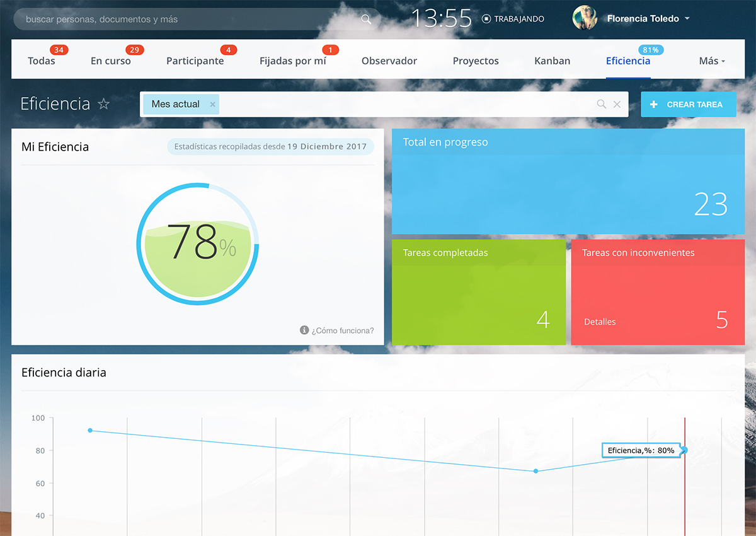Click the global search input field
This screenshot has width=756, height=536.
click(189, 20)
